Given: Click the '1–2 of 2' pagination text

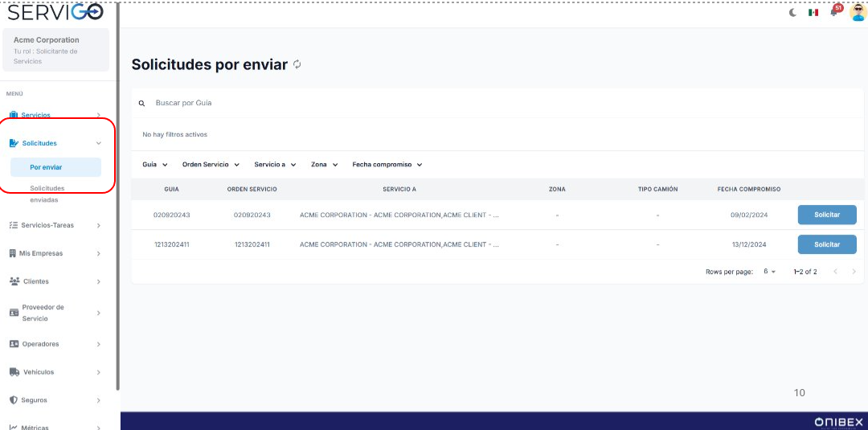Looking at the screenshot, I should [805, 272].
